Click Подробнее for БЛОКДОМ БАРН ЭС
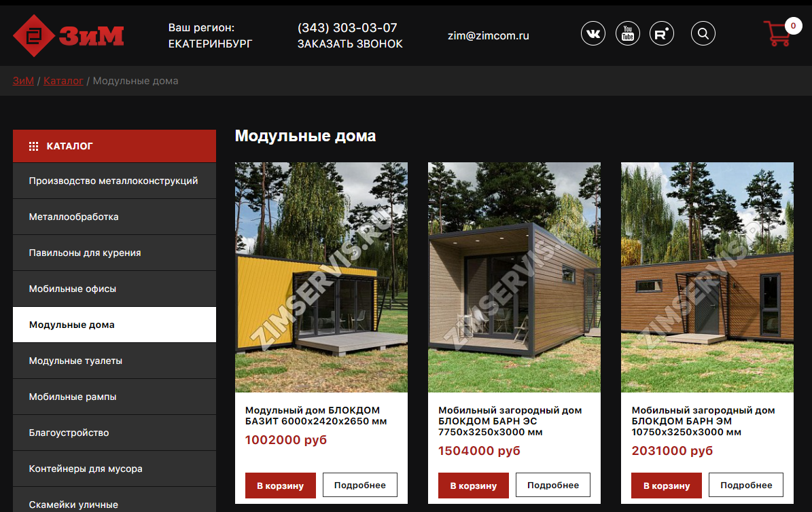 tap(553, 485)
